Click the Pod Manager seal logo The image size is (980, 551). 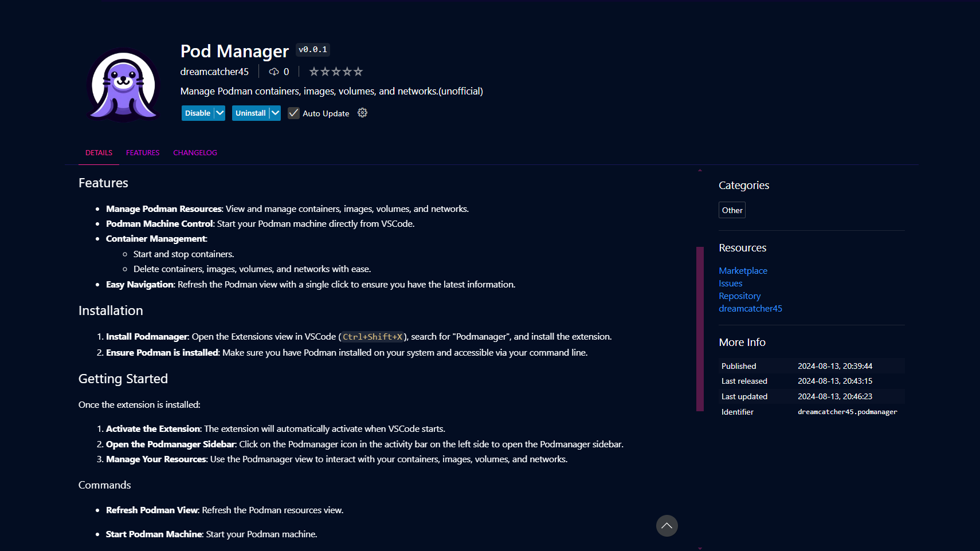(123, 85)
